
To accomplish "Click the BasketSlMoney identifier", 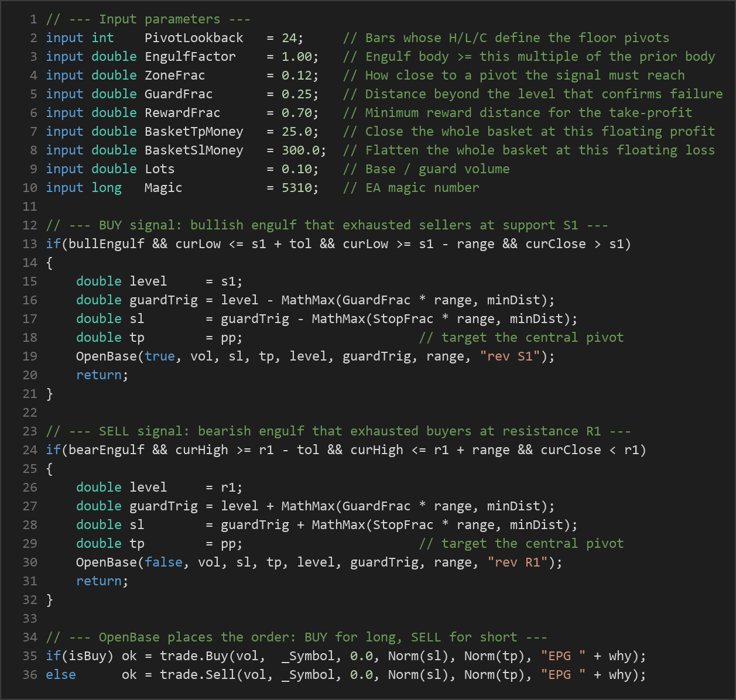I will click(194, 150).
